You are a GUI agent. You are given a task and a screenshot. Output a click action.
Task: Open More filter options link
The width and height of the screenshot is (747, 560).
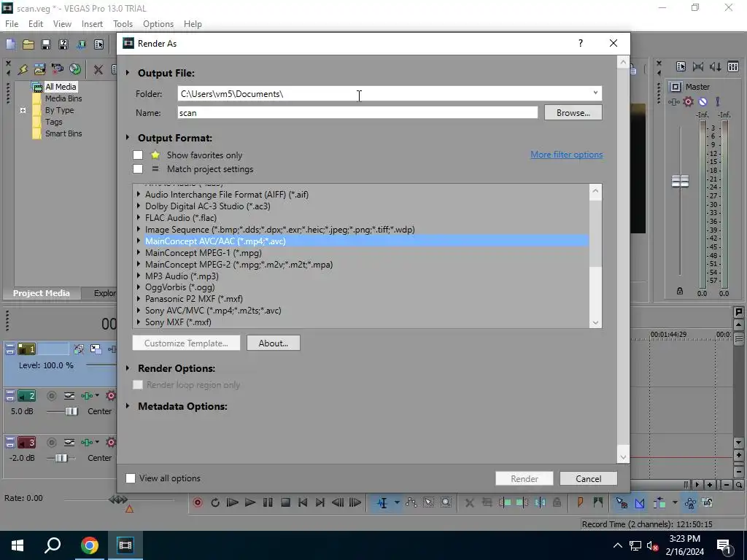coord(566,155)
